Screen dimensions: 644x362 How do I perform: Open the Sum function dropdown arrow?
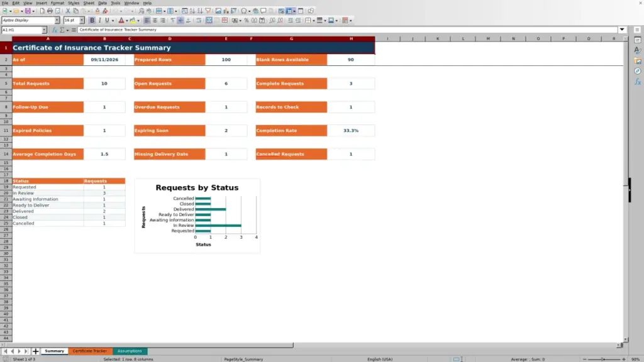67,30
